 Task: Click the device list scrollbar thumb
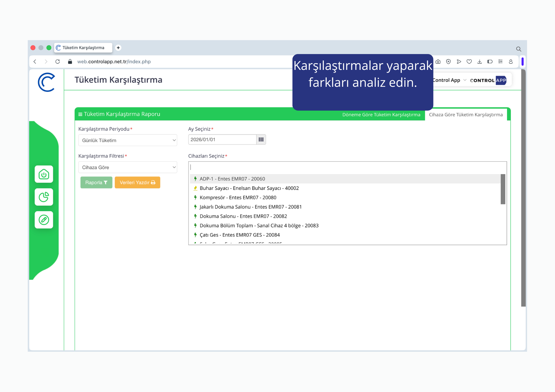(503, 189)
